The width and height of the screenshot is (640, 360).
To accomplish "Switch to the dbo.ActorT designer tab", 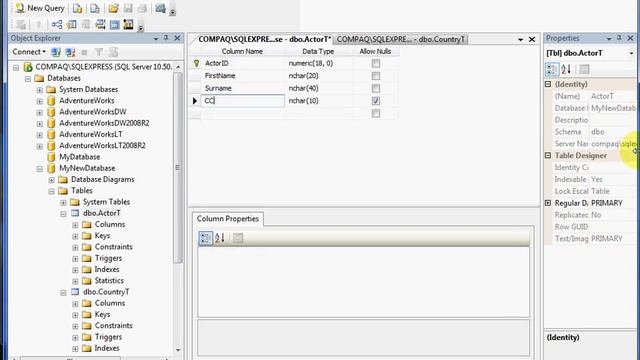I will click(x=264, y=39).
